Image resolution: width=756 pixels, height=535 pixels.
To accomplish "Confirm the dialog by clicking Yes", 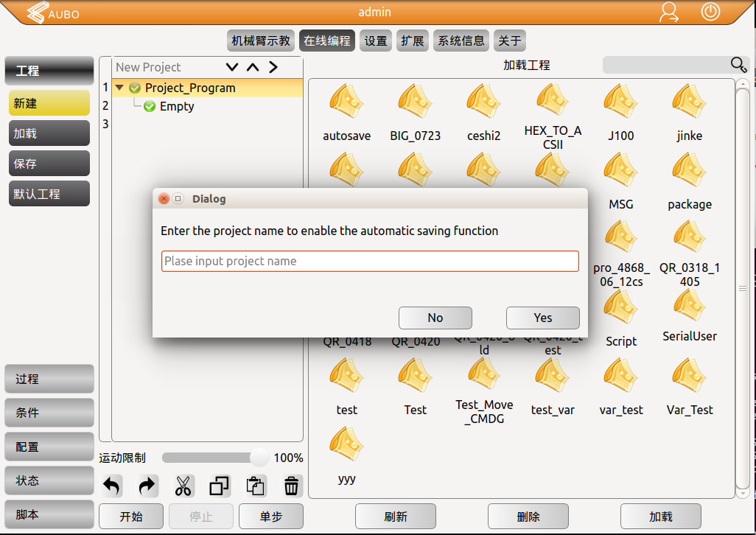I will pos(543,318).
